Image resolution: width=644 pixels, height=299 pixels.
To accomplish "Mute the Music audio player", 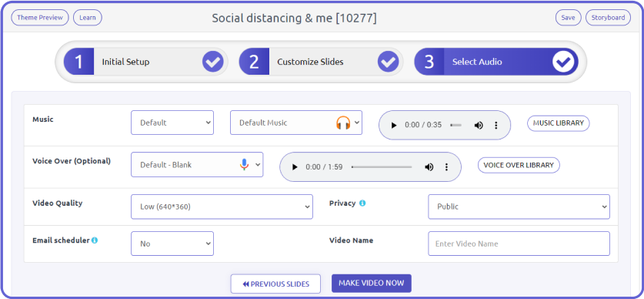I will (479, 125).
